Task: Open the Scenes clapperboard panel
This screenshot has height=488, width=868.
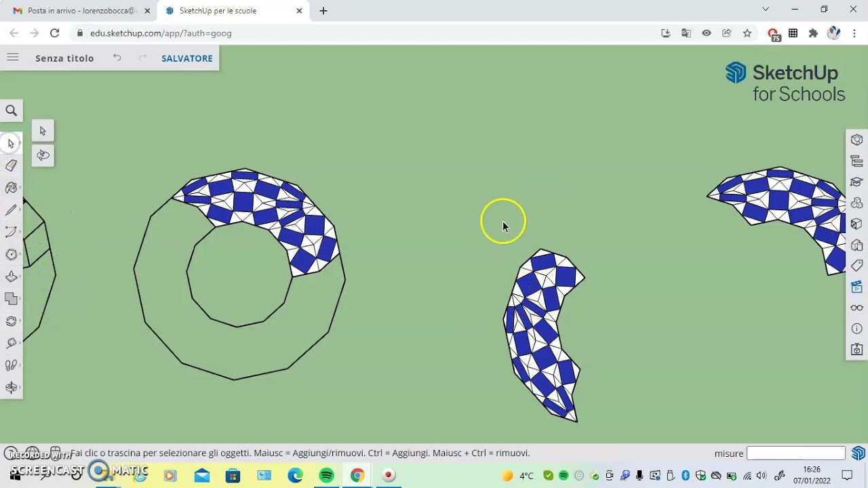Action: pos(857,287)
